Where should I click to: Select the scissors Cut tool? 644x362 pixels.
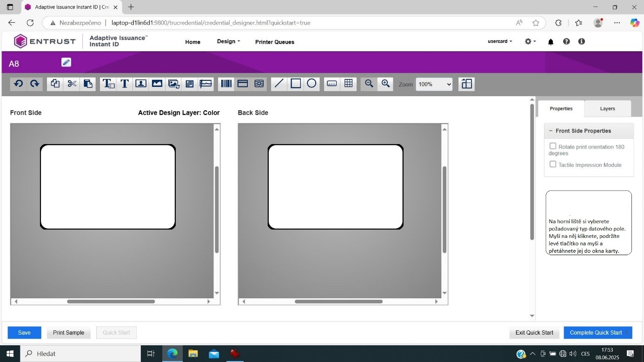click(x=72, y=84)
